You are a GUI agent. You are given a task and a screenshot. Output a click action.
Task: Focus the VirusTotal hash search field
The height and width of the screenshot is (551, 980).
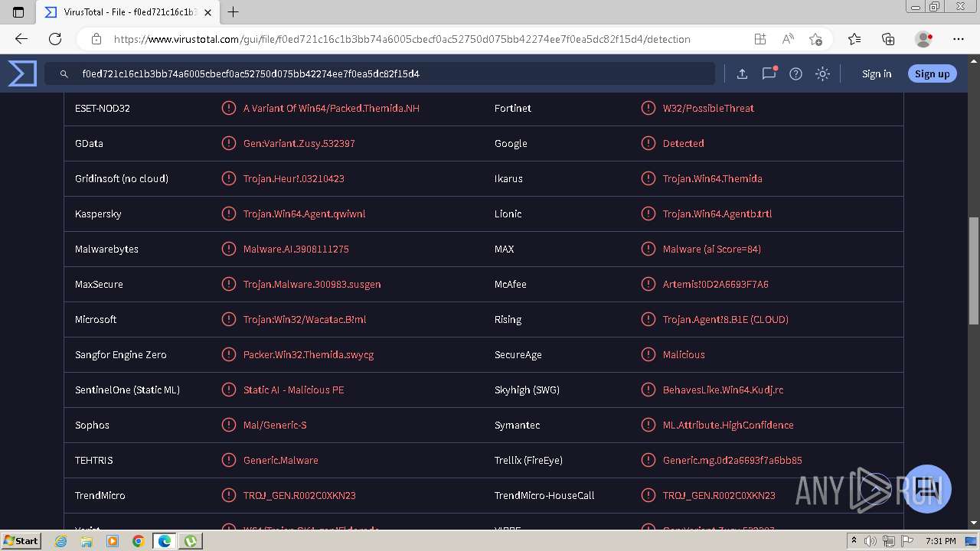coord(380,73)
